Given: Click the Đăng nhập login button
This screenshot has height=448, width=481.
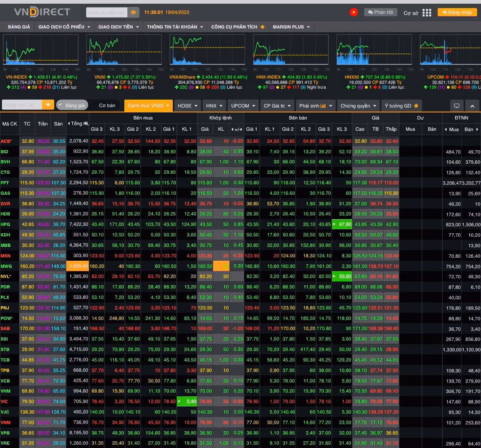Looking at the screenshot, I should tap(457, 12).
